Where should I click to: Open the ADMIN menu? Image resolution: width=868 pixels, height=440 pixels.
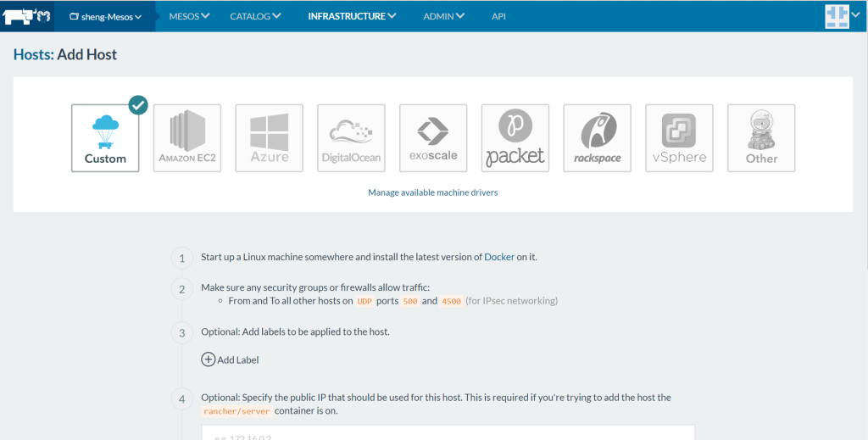pos(443,16)
